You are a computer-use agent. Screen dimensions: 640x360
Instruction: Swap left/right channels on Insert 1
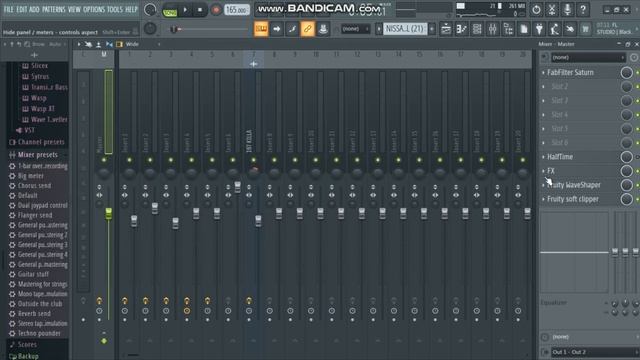124,195
